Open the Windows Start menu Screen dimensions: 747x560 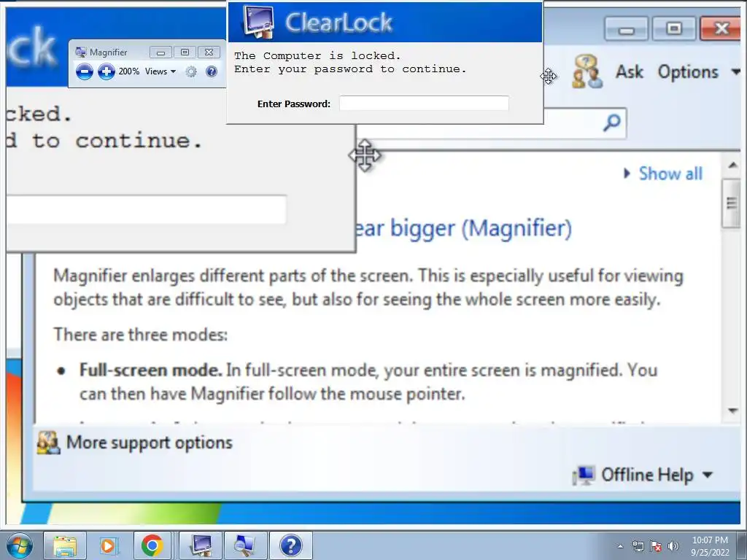[x=20, y=545]
